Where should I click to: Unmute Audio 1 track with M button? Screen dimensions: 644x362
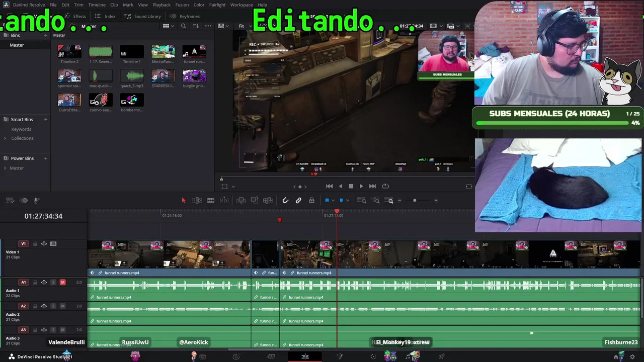(x=62, y=283)
